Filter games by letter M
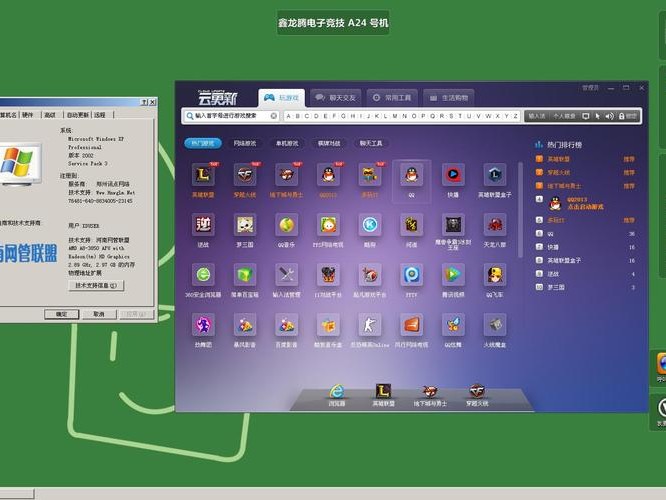The width and height of the screenshot is (666, 500). coord(395,116)
